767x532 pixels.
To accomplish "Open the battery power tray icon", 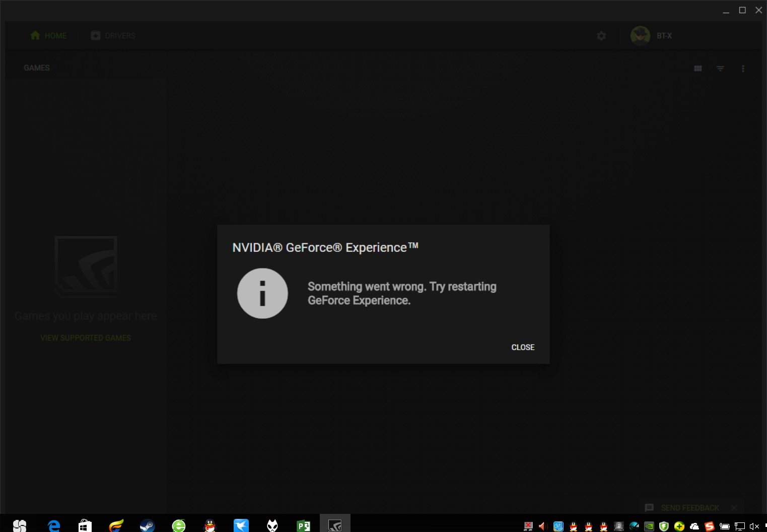I will click(725, 526).
